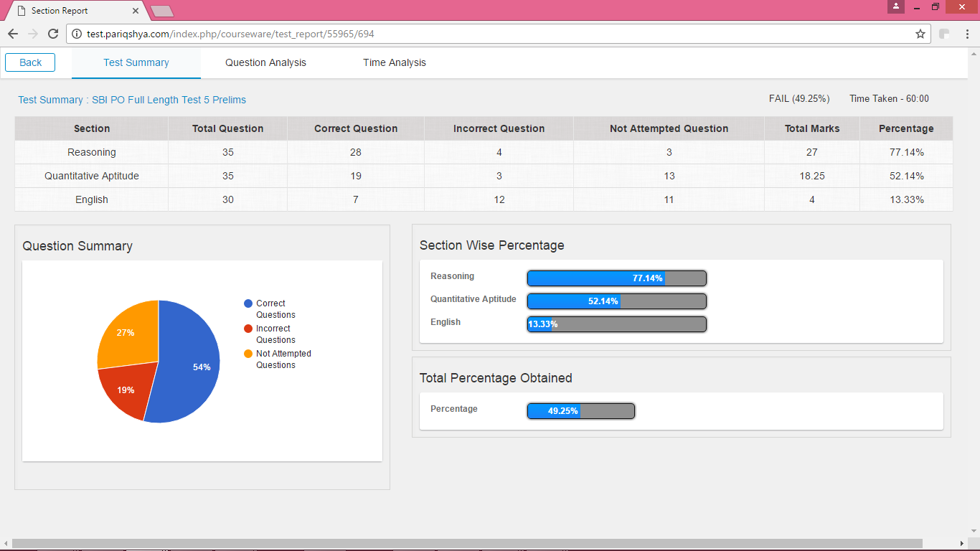Click the English row name cell

click(92, 199)
